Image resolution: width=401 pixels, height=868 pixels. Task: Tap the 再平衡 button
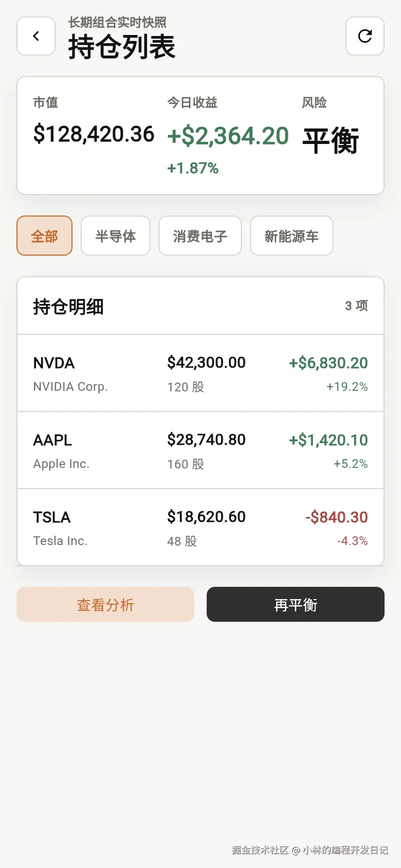296,604
